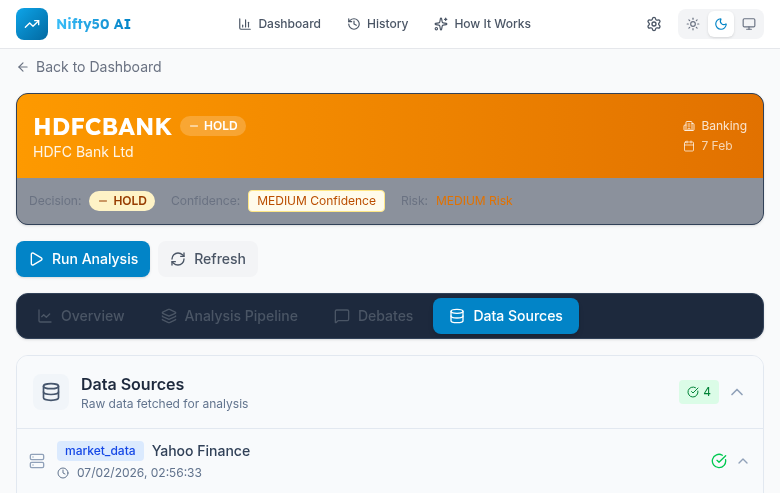Screen dimensions: 780x493
Task: Collapse the Data Sources section chevron
Action: [737, 392]
